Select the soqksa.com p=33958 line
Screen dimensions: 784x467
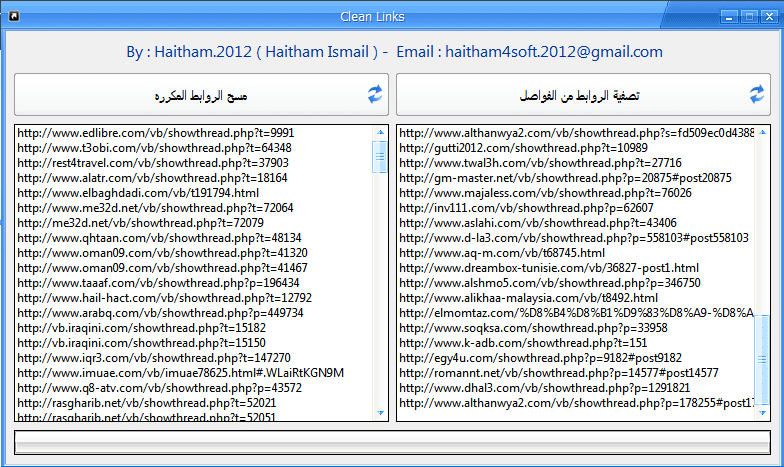533,328
